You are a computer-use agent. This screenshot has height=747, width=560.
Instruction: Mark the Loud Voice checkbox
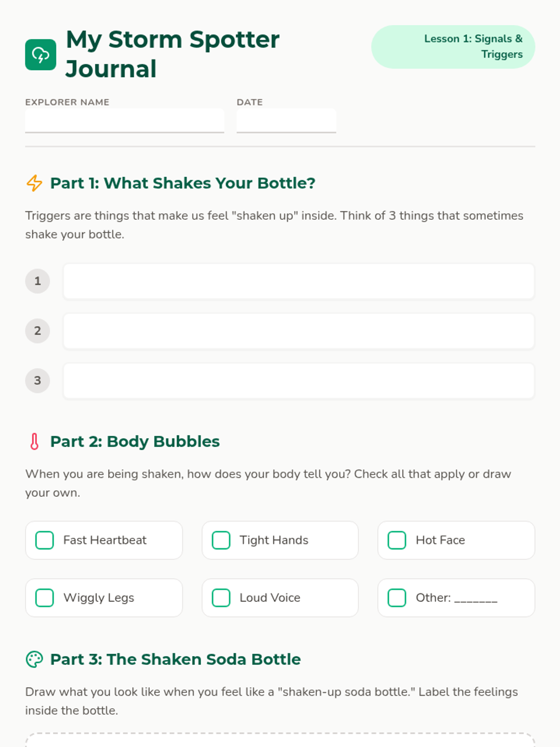point(221,598)
